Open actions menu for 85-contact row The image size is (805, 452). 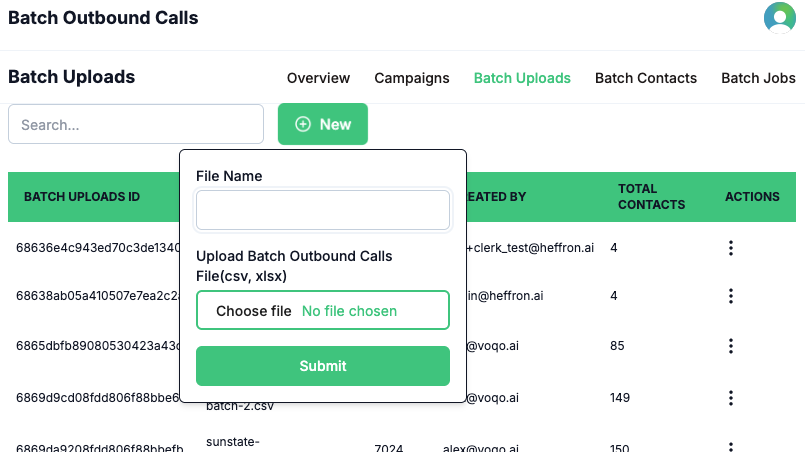click(x=731, y=346)
